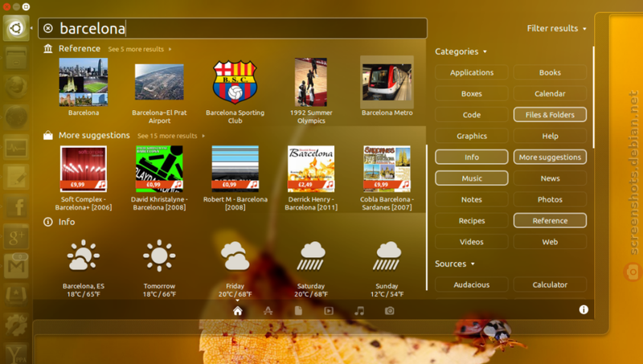Open the 1992 Summer Olympics thumbnail
The image size is (643, 364).
click(x=311, y=82)
